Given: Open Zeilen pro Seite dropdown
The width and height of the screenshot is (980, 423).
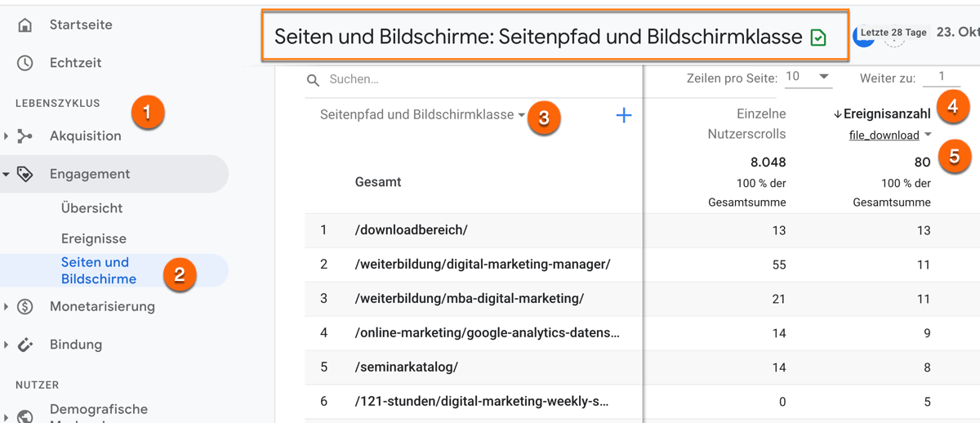Looking at the screenshot, I should (808, 77).
